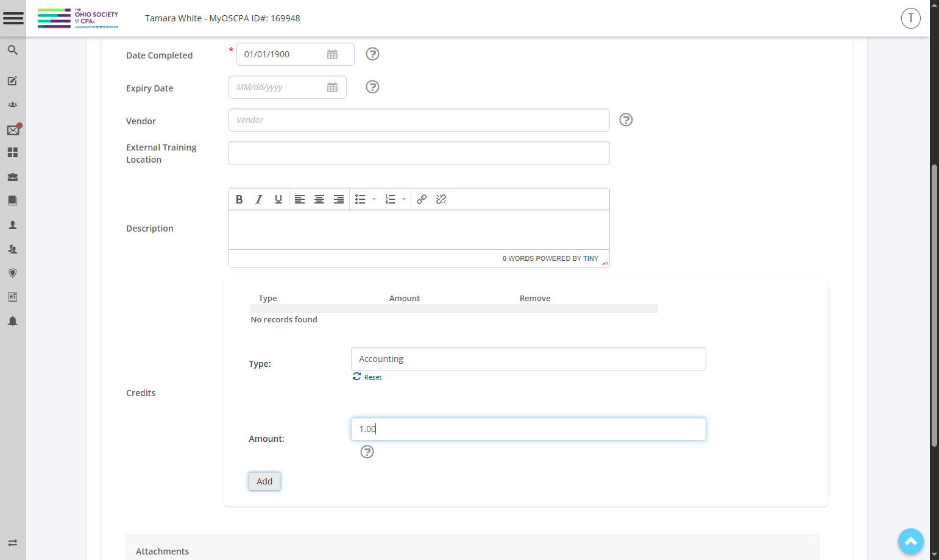Expand the numbered list style dropdown arrow

pos(404,199)
